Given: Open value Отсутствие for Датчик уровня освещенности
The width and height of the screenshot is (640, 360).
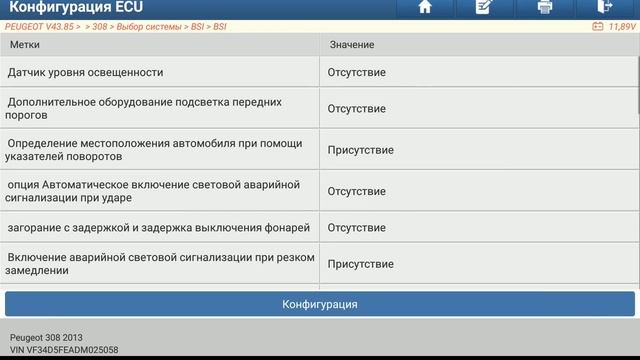Looking at the screenshot, I should 356,72.
